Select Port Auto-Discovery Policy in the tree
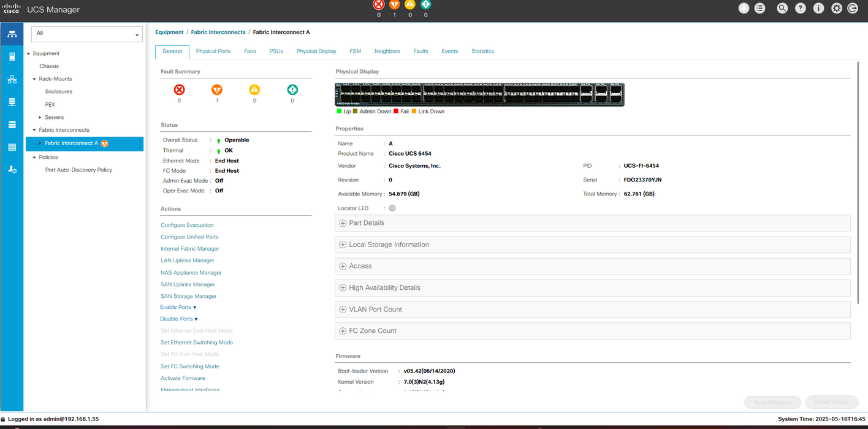868x429 pixels. [79, 170]
